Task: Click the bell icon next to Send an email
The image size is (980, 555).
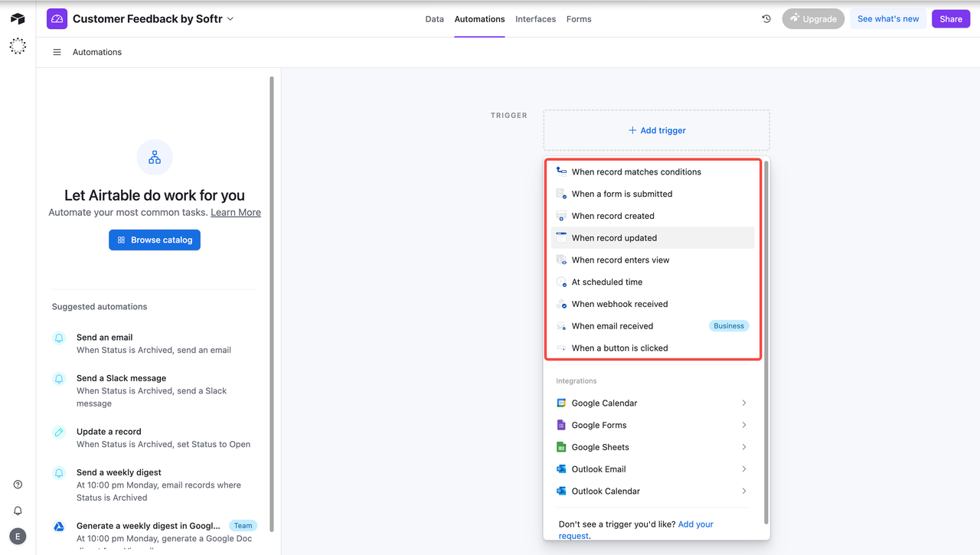Action: 58,338
